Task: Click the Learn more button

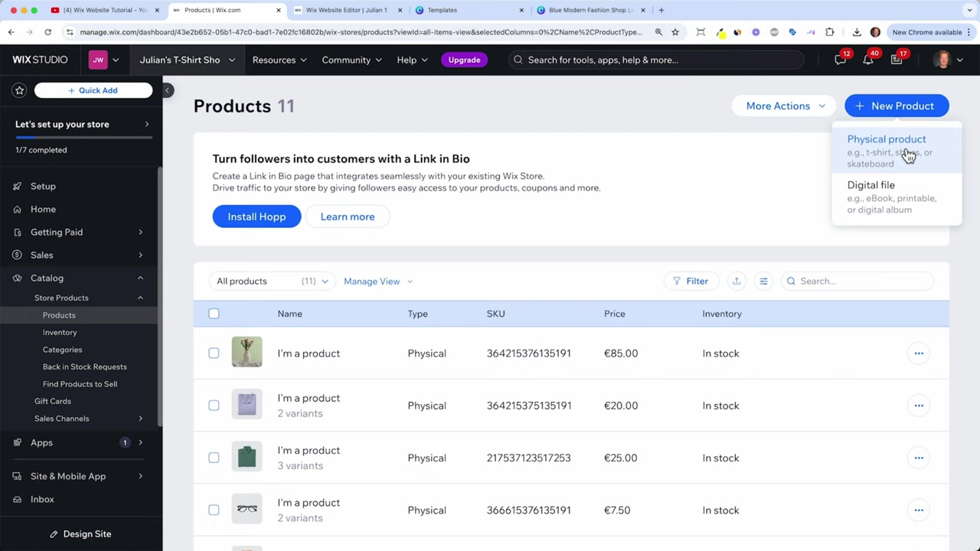Action: coord(348,217)
